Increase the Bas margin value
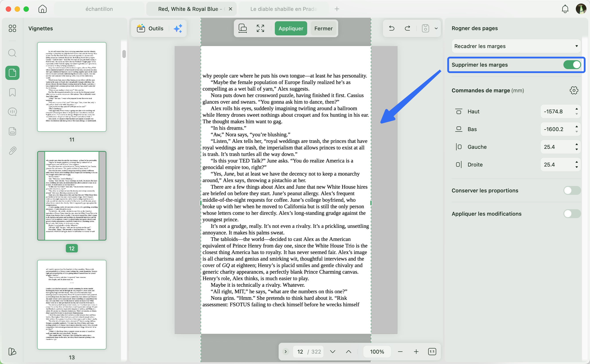 tap(576, 127)
